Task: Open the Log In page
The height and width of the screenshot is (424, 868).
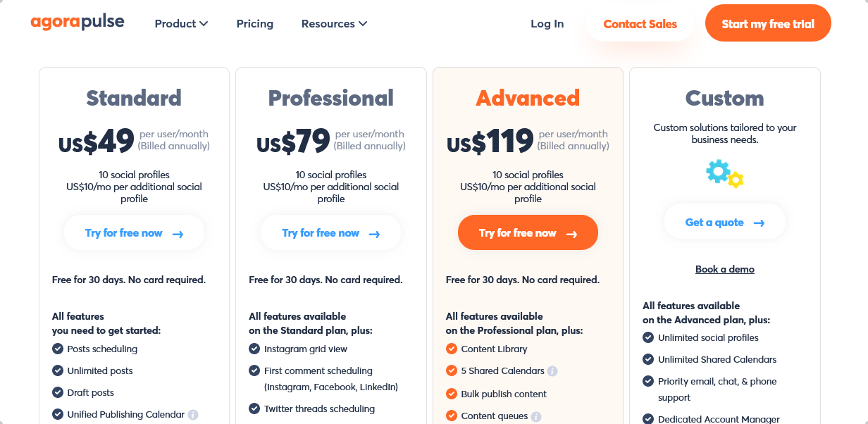Action: 547,23
